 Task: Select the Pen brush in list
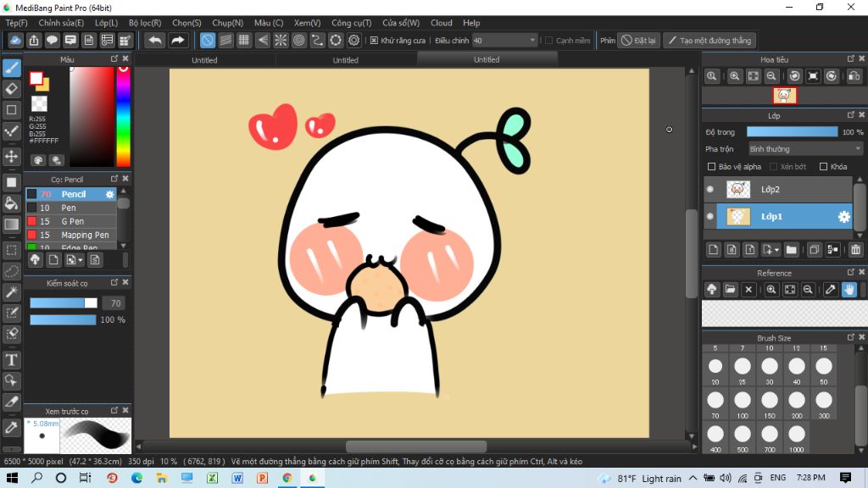pos(71,208)
